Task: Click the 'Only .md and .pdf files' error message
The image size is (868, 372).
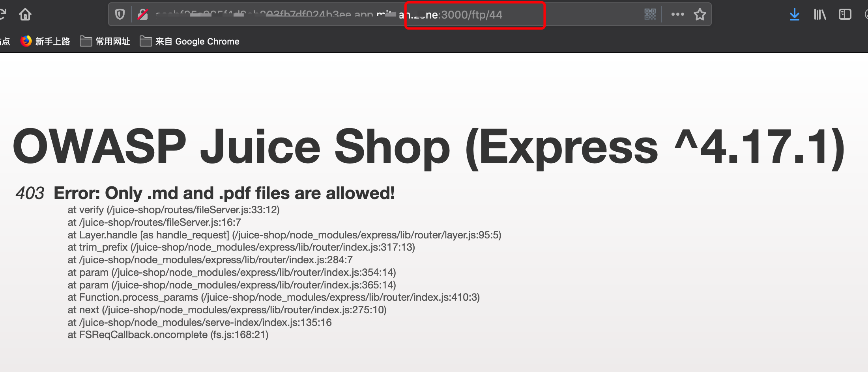Action: point(224,193)
